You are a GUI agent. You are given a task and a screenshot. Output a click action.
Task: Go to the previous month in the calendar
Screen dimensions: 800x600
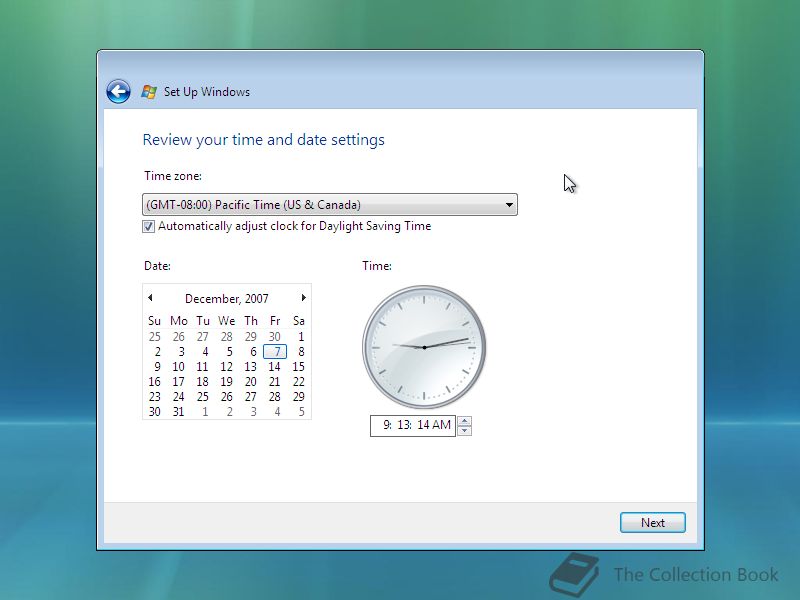(x=150, y=297)
